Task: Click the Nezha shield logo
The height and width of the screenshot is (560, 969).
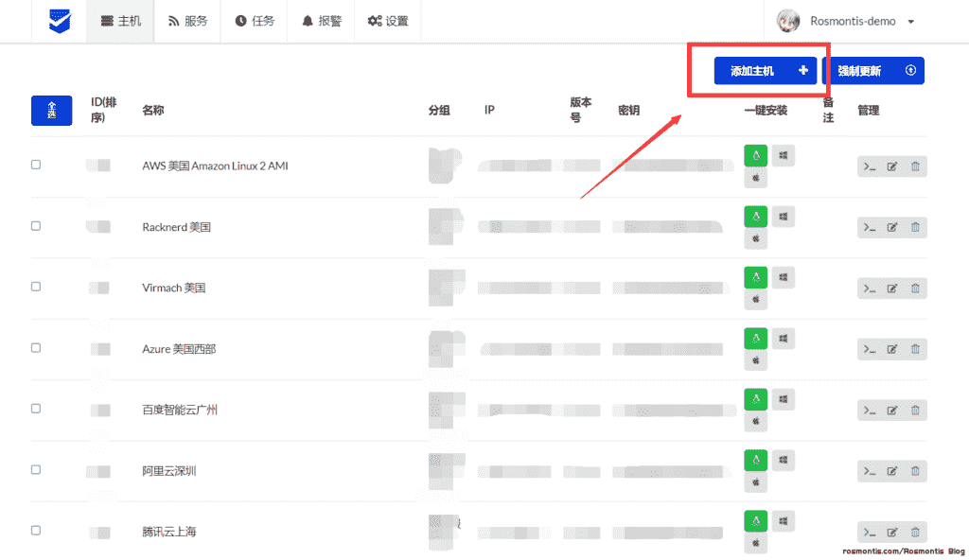Action: [x=60, y=21]
